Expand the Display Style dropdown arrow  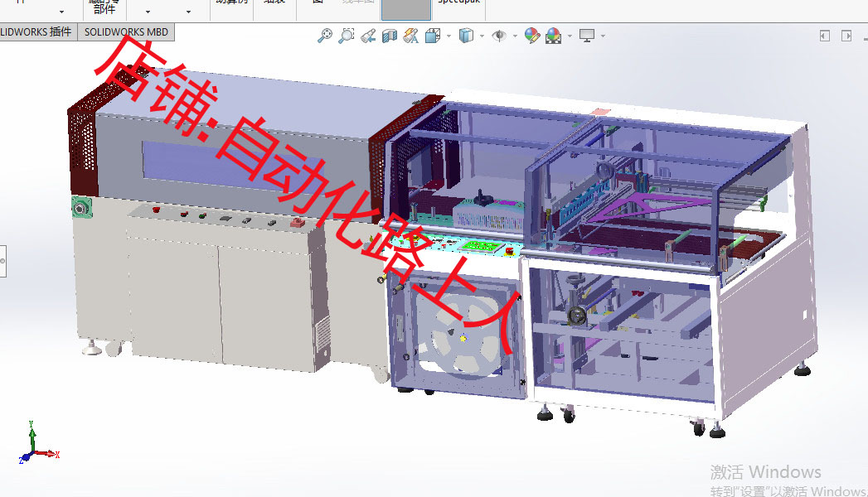point(482,36)
